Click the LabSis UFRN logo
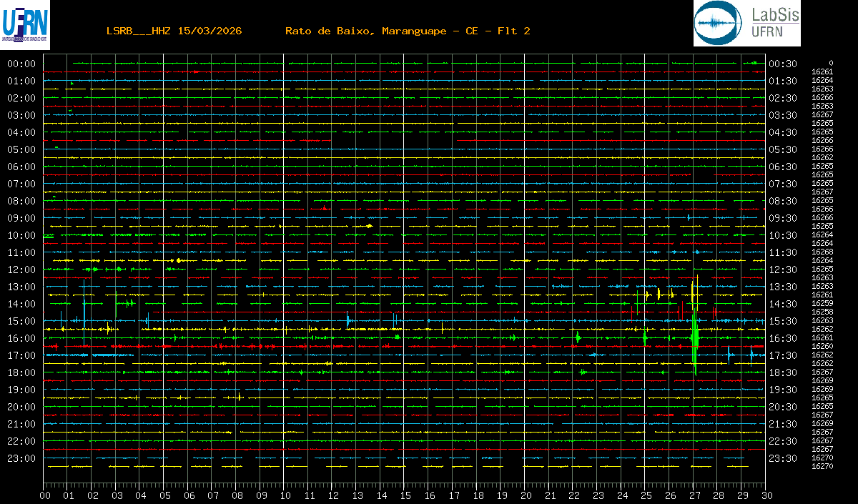Image resolution: width=858 pixels, height=504 pixels. 747,23
